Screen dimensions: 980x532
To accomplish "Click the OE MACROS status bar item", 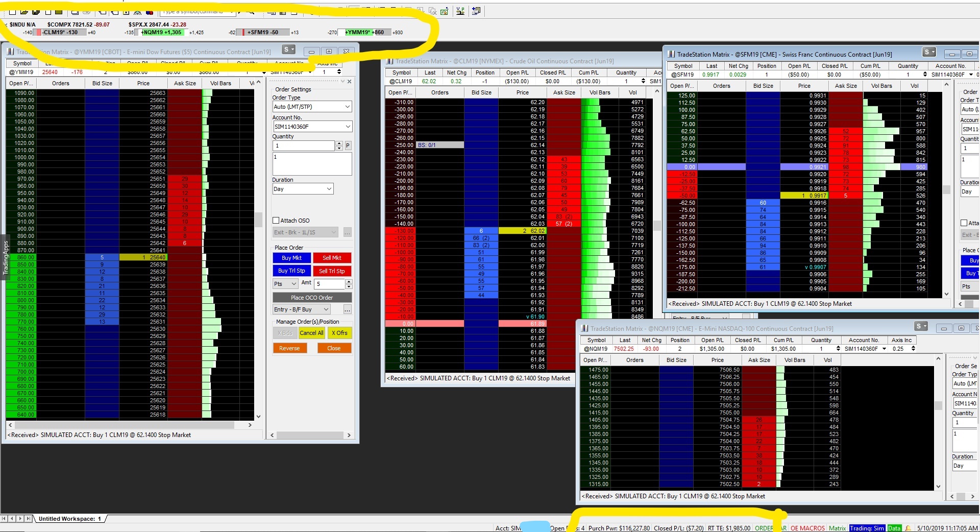I will tap(807, 528).
